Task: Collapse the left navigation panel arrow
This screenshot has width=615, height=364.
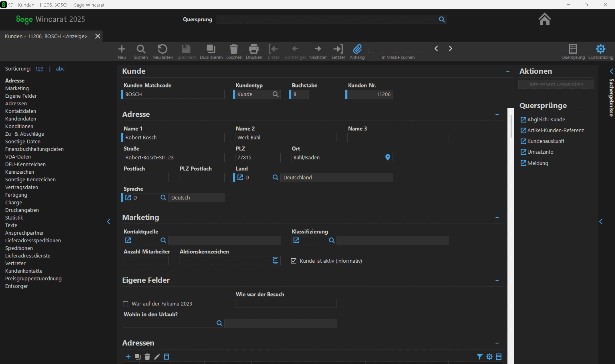Action: coord(109,222)
